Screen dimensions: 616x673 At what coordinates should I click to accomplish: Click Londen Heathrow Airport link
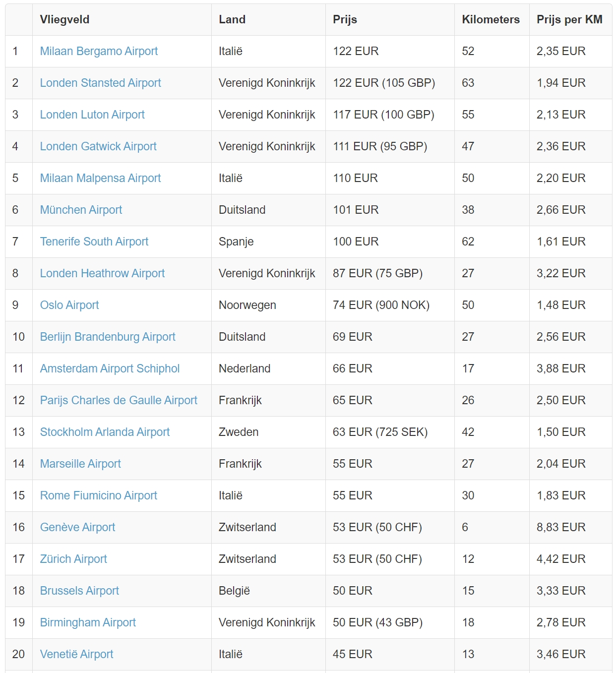(102, 273)
